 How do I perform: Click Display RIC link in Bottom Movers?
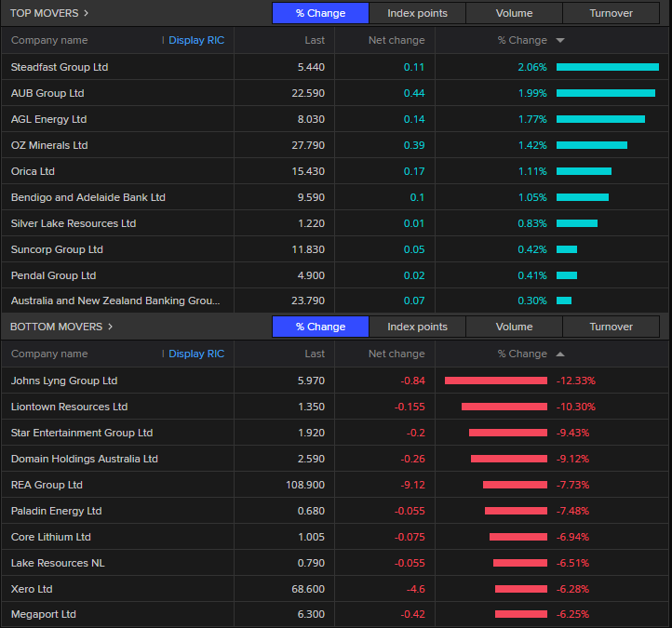pos(196,354)
